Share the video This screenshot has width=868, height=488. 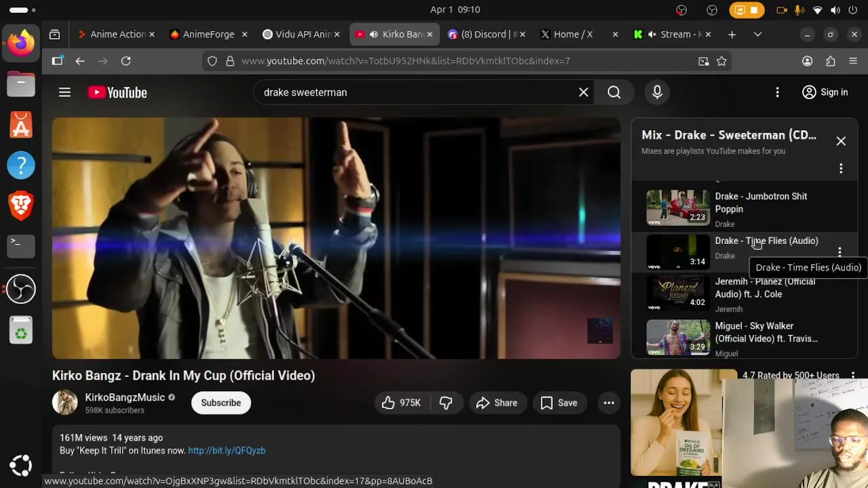click(497, 403)
